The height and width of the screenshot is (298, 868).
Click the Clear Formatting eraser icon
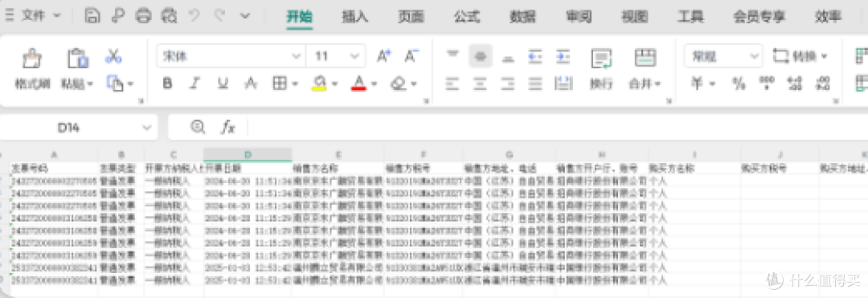pyautogui.click(x=399, y=84)
